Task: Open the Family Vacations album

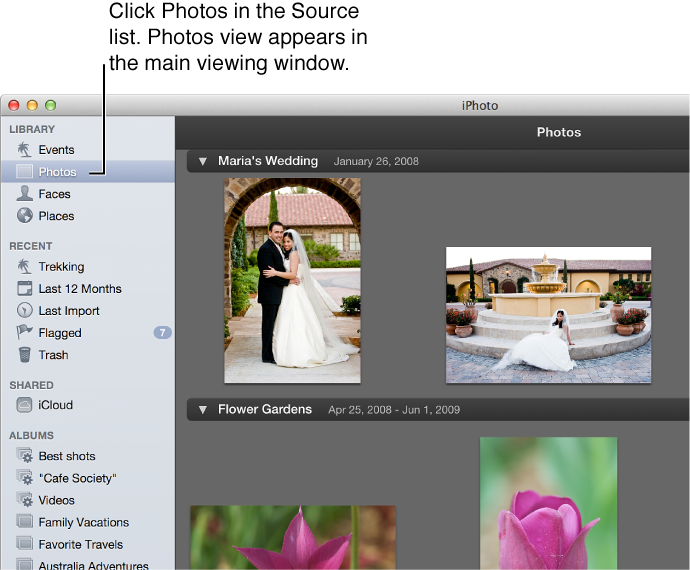Action: tap(88, 522)
